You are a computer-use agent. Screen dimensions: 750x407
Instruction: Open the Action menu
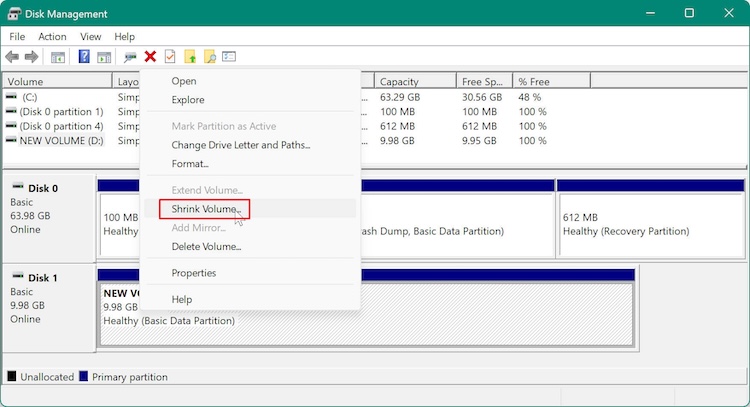[x=52, y=37]
